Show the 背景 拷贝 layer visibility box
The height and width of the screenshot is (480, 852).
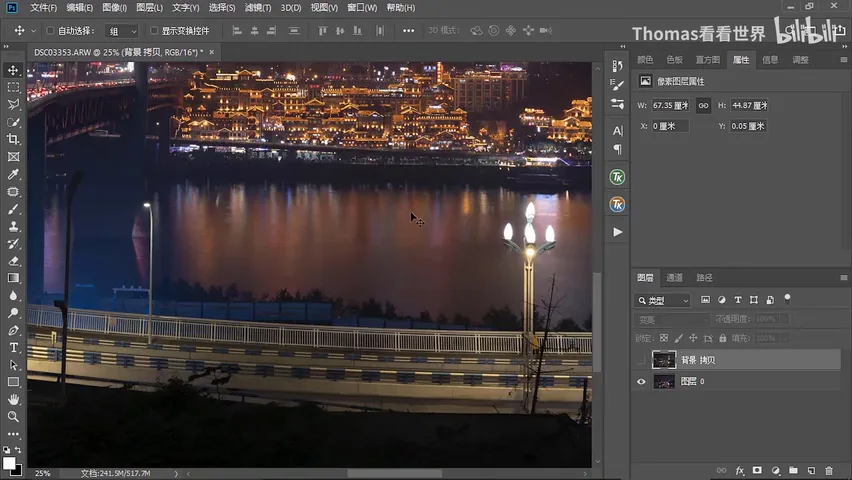point(641,360)
